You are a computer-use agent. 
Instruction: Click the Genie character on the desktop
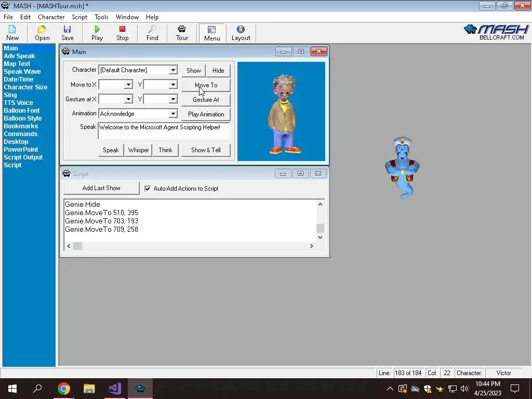pos(403,168)
